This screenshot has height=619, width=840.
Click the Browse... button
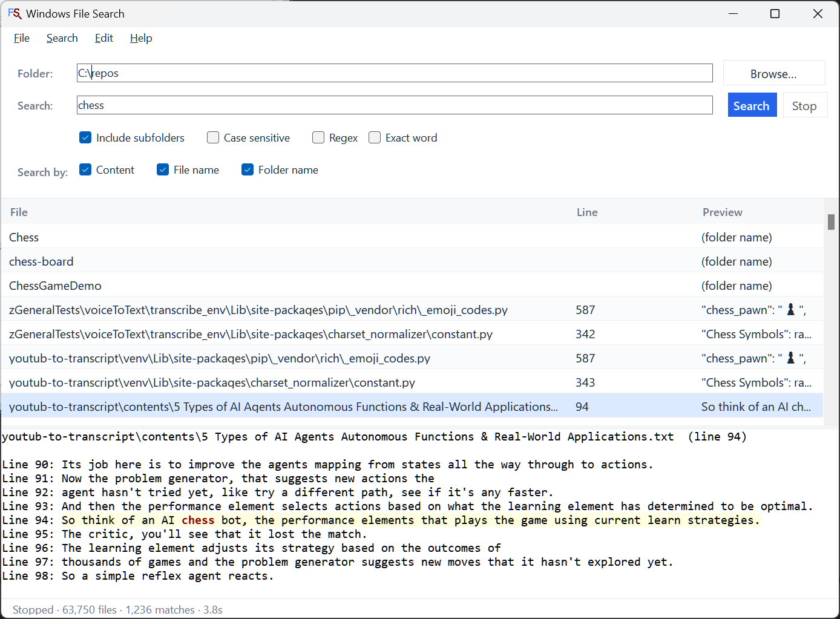(774, 73)
